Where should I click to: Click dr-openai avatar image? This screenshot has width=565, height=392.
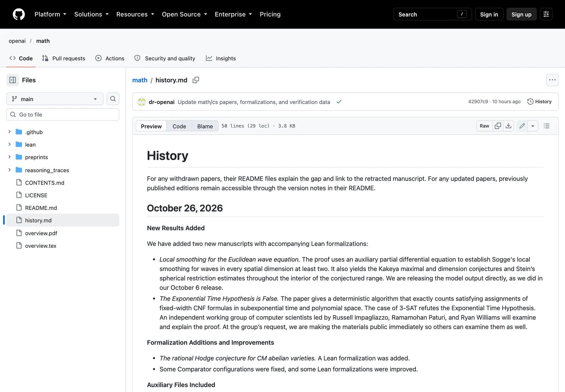click(142, 102)
